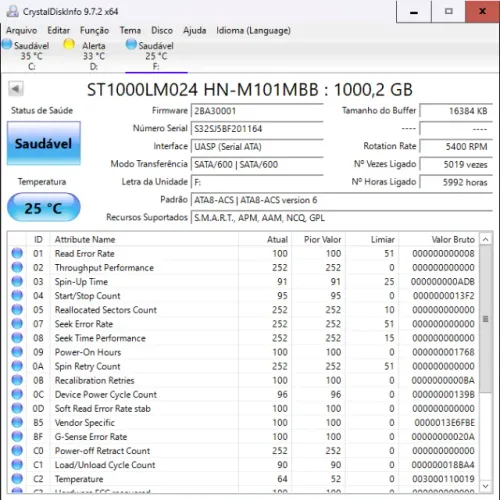The width and height of the screenshot is (500, 500).
Task: Click the Letra da Unidade field
Action: click(257, 182)
